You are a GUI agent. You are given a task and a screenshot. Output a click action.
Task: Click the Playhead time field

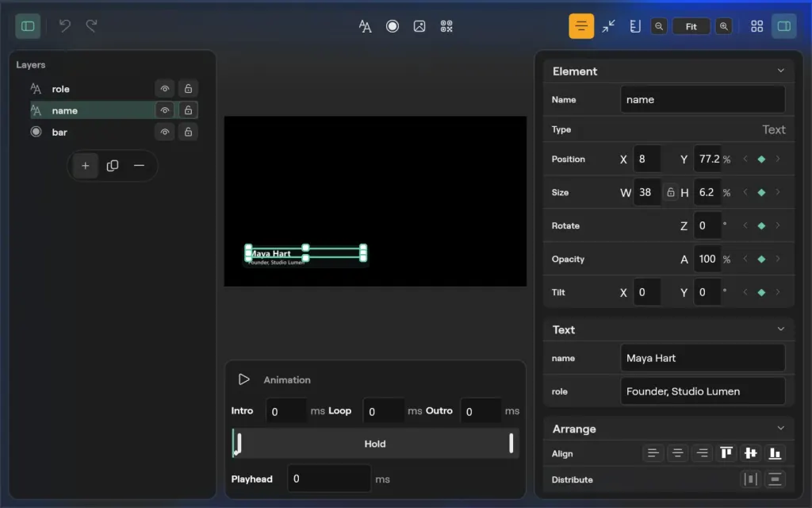click(329, 479)
